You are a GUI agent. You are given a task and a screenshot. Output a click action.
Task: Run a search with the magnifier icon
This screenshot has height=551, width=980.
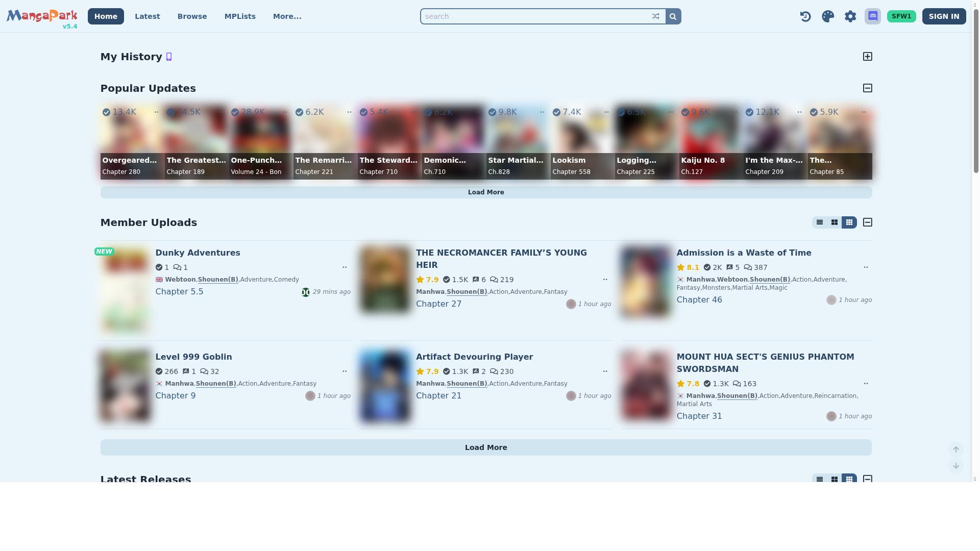pos(673,16)
